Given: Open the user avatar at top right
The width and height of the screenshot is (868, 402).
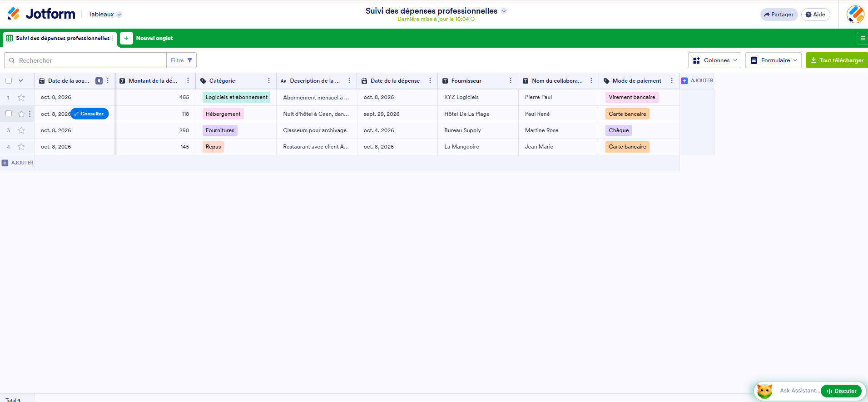Looking at the screenshot, I should pos(855,15).
